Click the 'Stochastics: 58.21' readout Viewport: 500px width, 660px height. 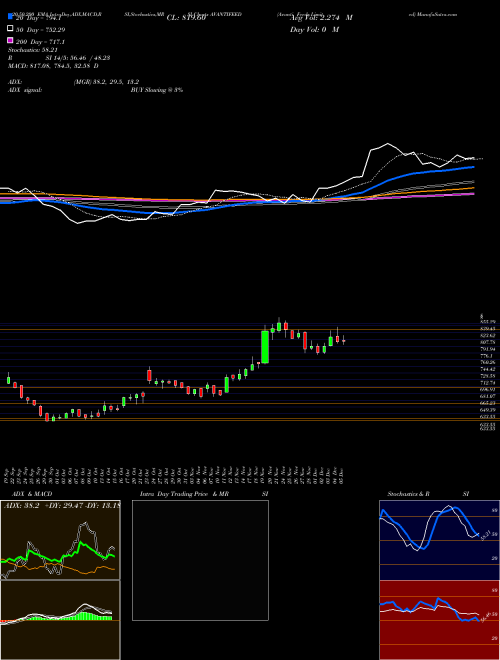tap(33, 50)
